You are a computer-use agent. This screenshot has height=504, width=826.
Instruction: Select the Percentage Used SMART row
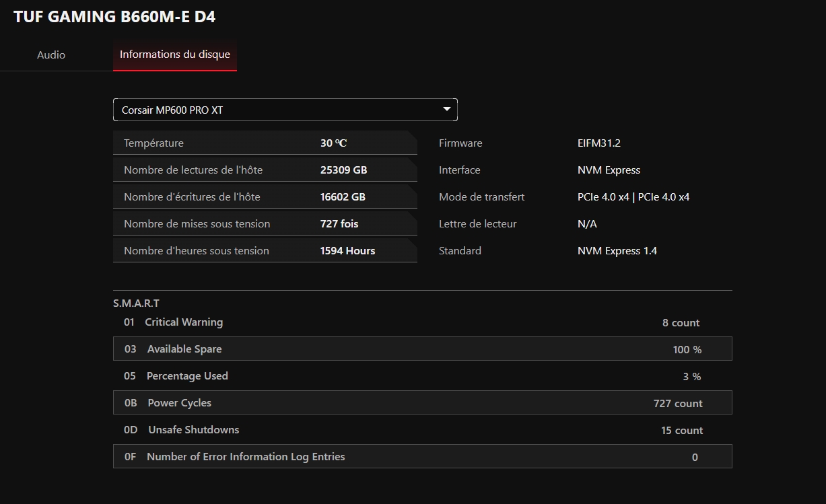point(422,376)
